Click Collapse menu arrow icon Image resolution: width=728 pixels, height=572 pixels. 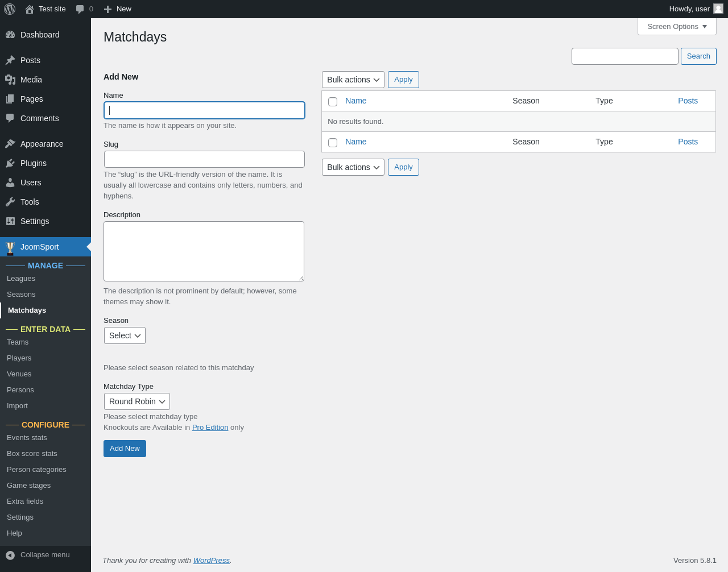pyautogui.click(x=10, y=555)
